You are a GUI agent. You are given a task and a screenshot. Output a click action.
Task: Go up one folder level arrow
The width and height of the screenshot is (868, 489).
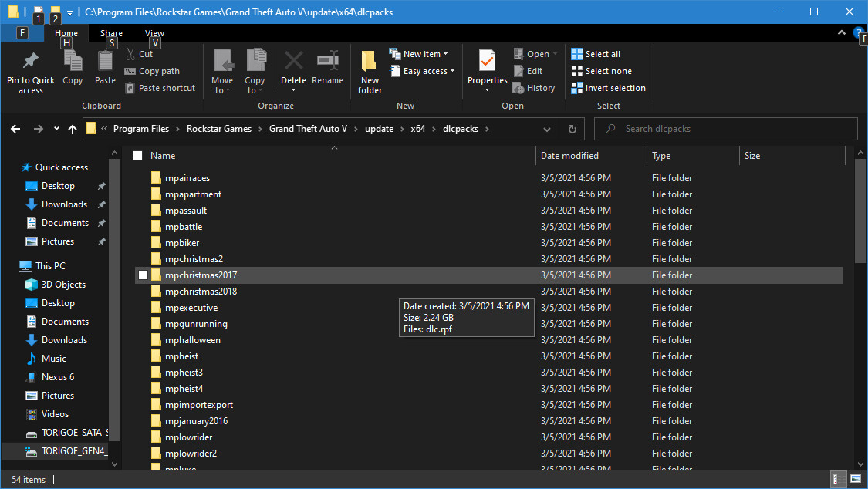tap(72, 129)
